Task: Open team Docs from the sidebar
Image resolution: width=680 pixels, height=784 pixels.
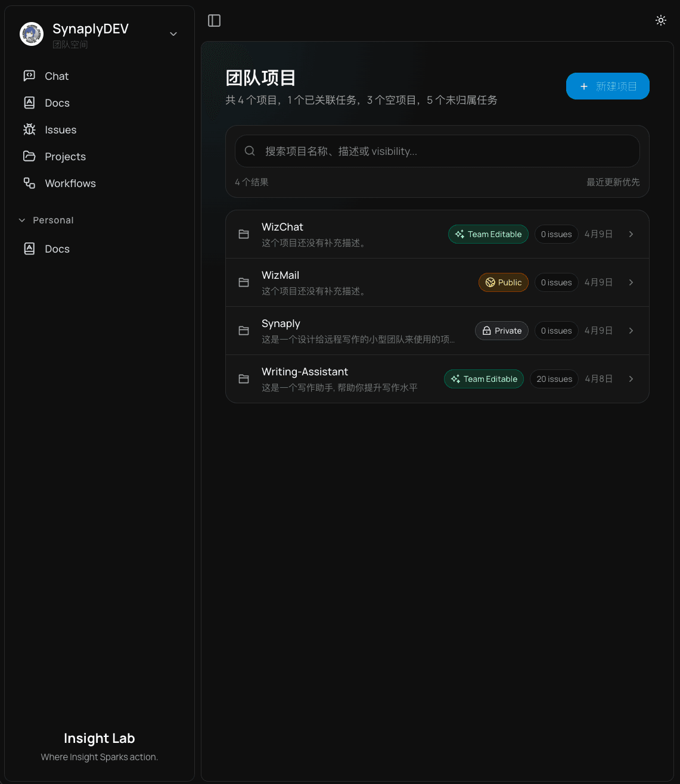Action: coord(57,102)
